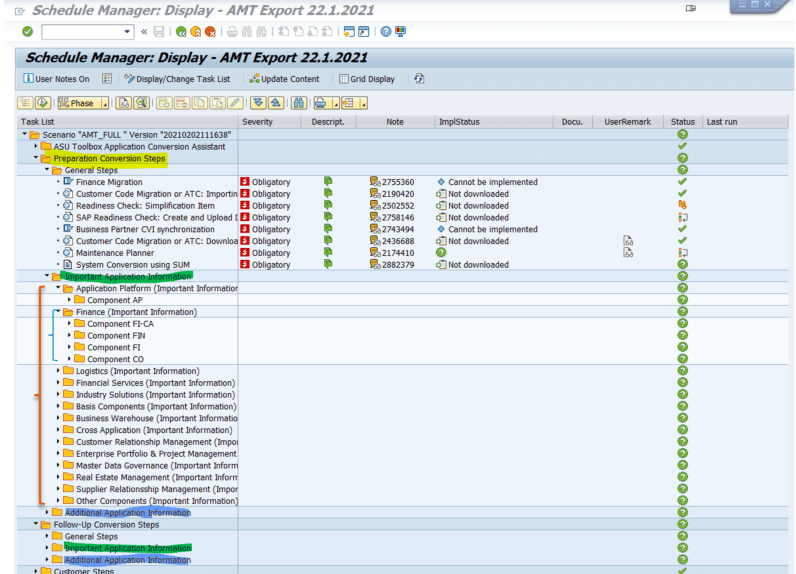Click the print dropdown icon in tree toolbar

tap(325, 103)
